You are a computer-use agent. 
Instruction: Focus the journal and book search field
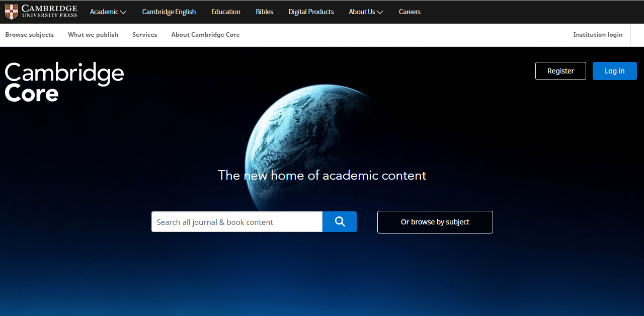pos(236,222)
